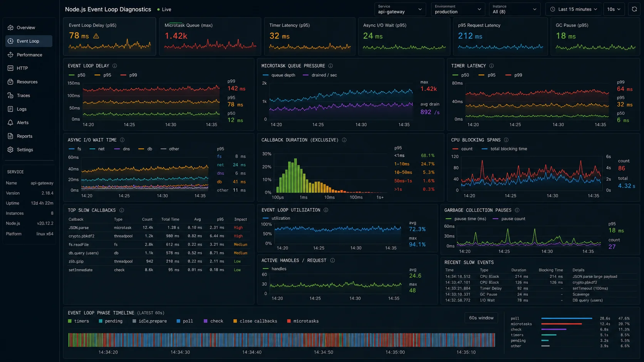Open the p95 Request Latency summary card

coord(500,37)
